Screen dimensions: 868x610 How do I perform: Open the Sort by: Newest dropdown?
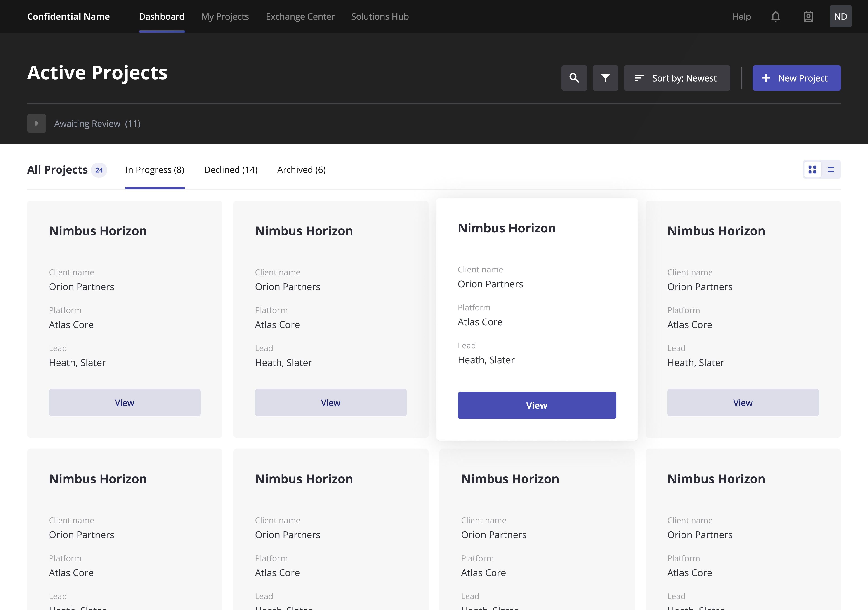(677, 78)
